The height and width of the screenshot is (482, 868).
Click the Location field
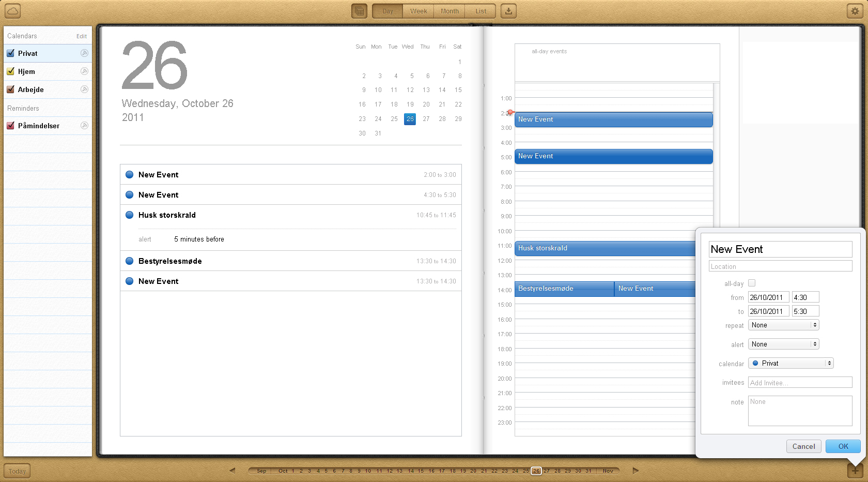781,266
